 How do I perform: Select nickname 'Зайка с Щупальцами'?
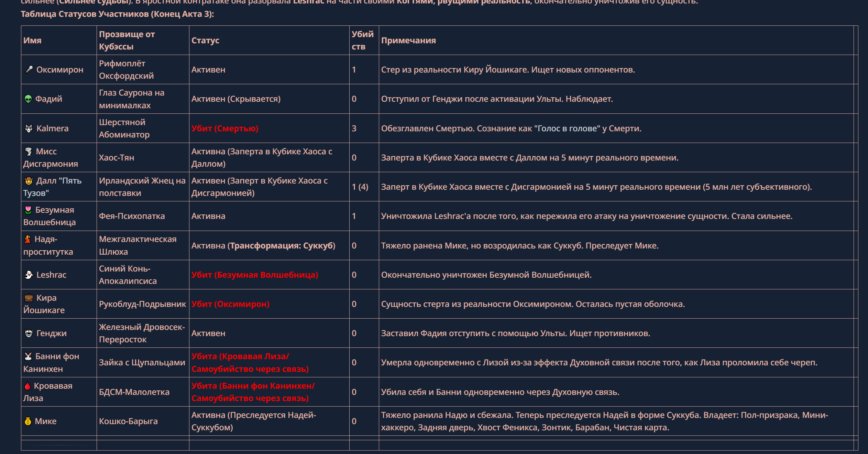click(x=142, y=363)
